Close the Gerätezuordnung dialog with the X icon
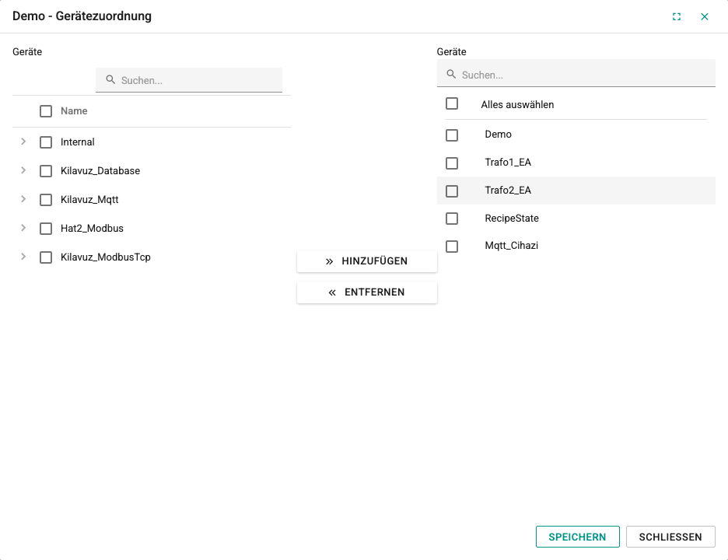Viewport: 728px width, 560px height. coord(705,16)
